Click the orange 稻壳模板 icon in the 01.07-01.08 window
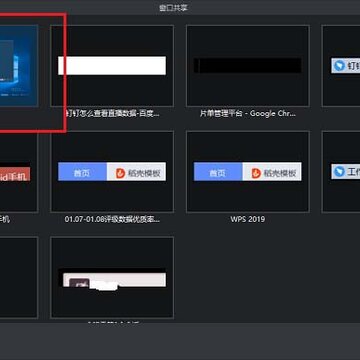The image size is (360, 360). 120,173
